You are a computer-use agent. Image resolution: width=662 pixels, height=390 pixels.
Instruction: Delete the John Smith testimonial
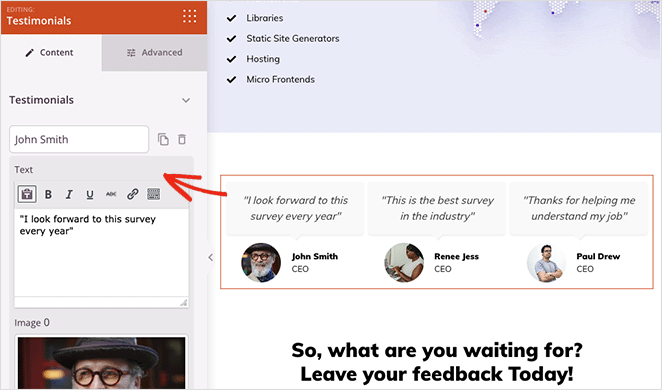pos(182,139)
